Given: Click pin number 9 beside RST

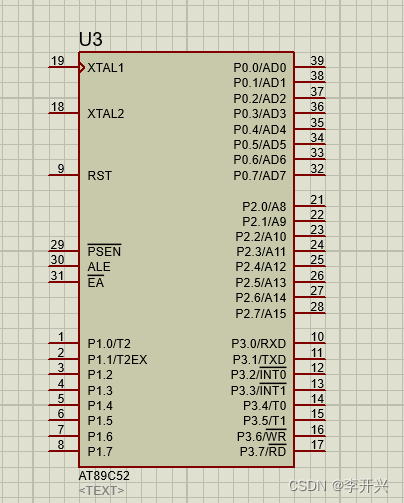Looking at the screenshot, I should (61, 168).
